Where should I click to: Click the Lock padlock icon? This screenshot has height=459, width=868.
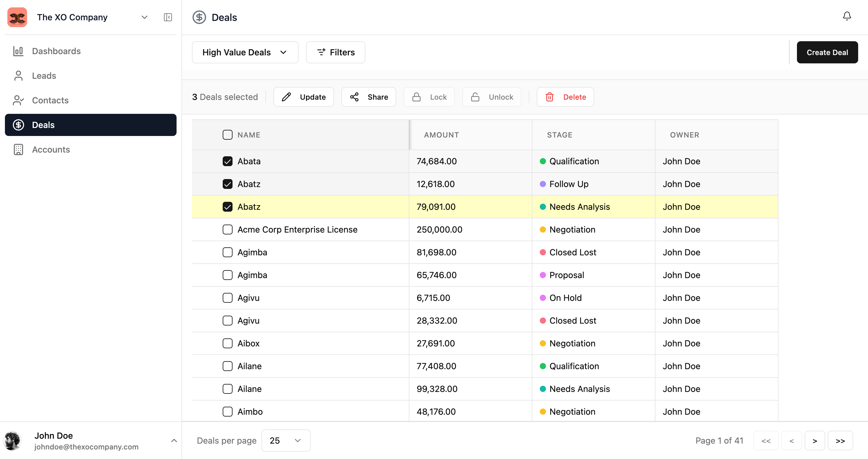pyautogui.click(x=416, y=97)
